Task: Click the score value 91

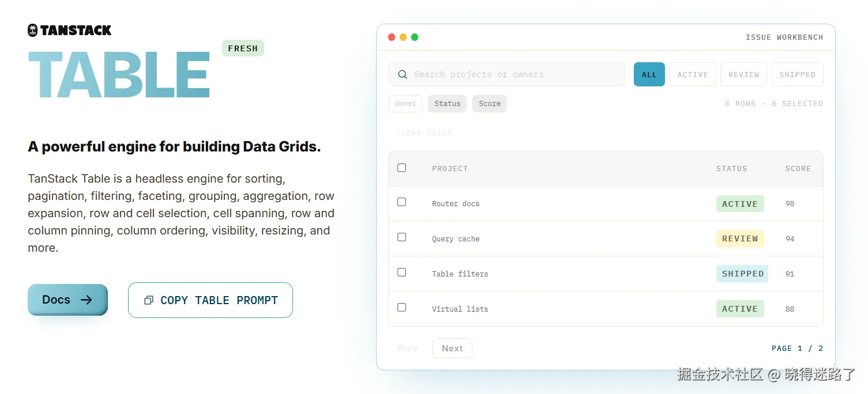Action: tap(790, 274)
